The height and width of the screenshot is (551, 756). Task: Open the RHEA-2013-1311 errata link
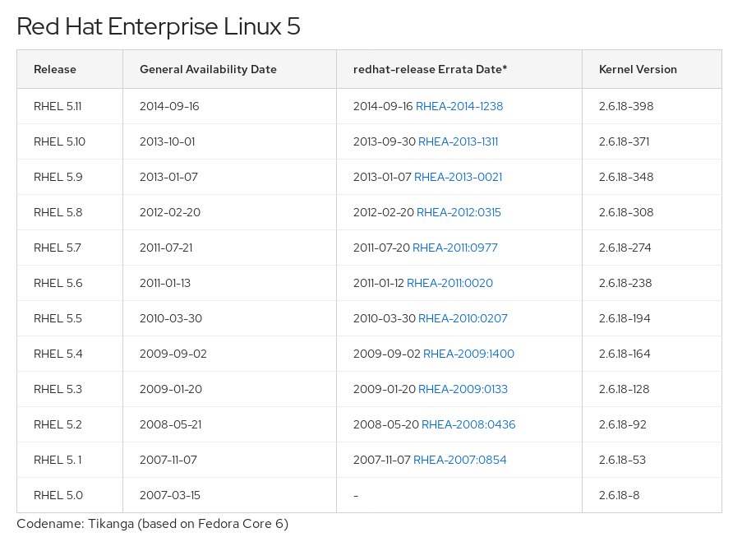[x=458, y=141]
